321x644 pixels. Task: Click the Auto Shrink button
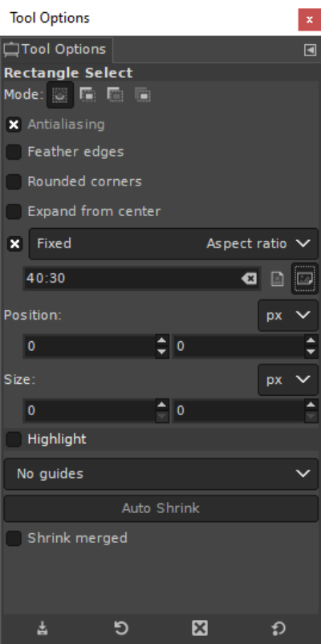coord(161,508)
